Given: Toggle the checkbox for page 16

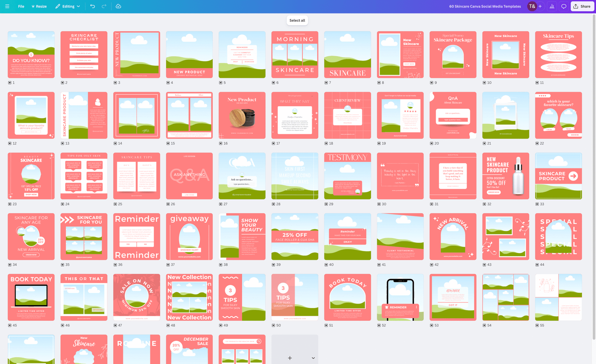Looking at the screenshot, I should tap(221, 143).
